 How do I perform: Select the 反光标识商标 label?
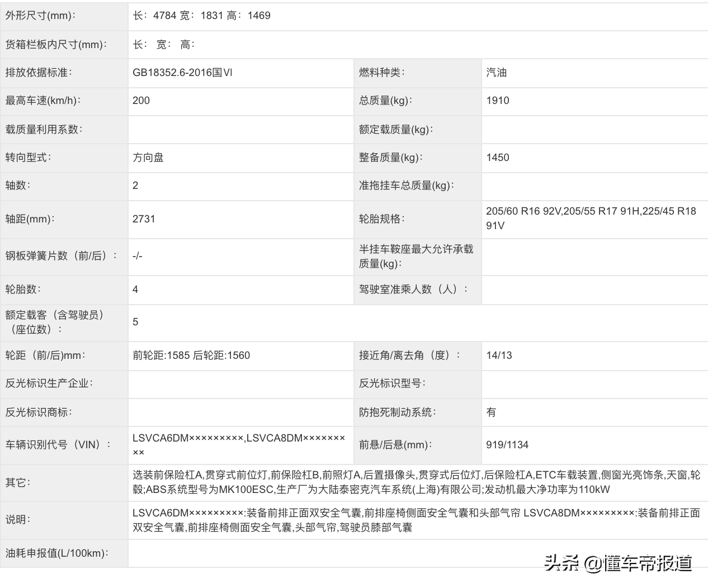(39, 412)
